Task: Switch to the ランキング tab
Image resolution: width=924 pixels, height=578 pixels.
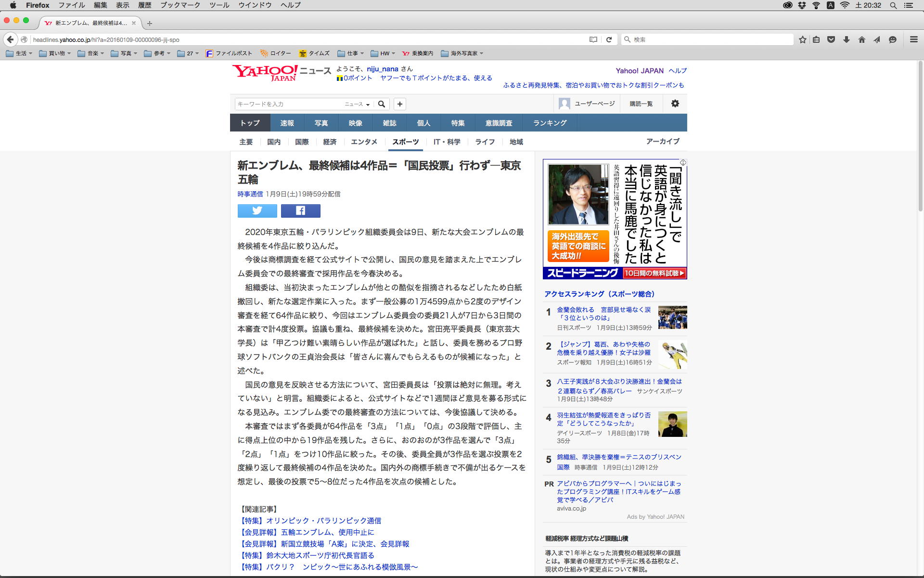Action: coord(550,123)
